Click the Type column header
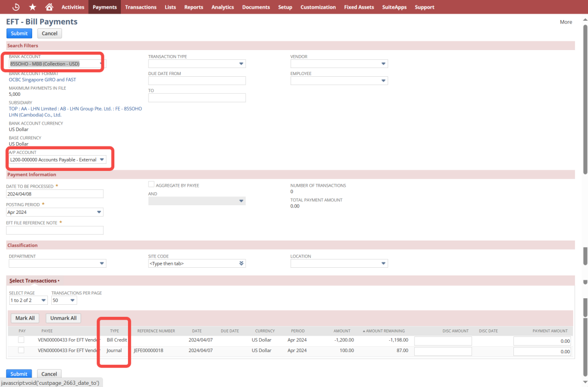This screenshot has height=387, width=588. click(114, 331)
